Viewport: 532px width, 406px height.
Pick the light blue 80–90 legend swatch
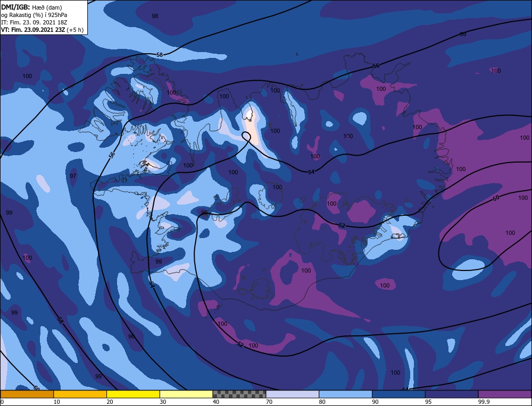tap(345, 394)
